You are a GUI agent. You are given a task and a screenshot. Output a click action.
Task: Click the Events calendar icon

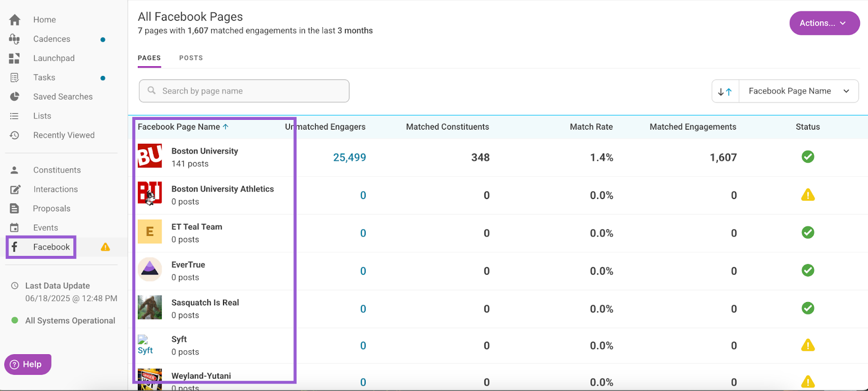(x=15, y=228)
